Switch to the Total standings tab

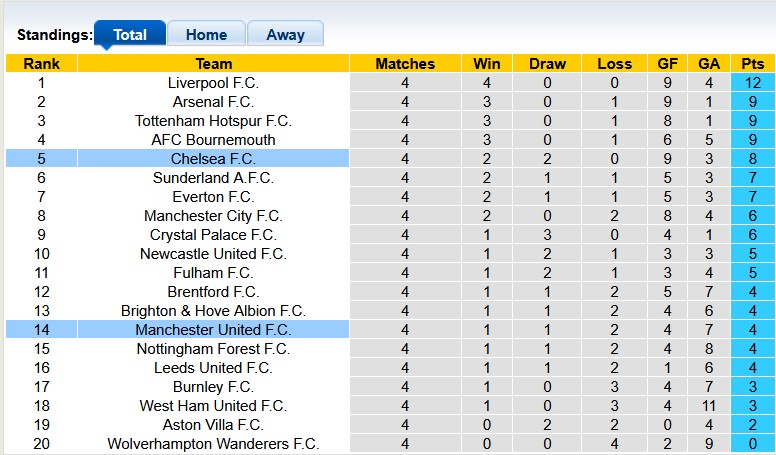click(x=130, y=35)
